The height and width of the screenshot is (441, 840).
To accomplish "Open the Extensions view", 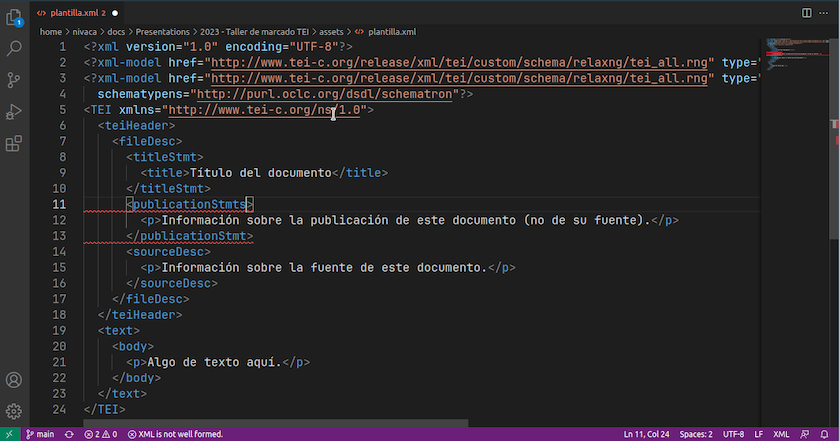I will pyautogui.click(x=14, y=143).
